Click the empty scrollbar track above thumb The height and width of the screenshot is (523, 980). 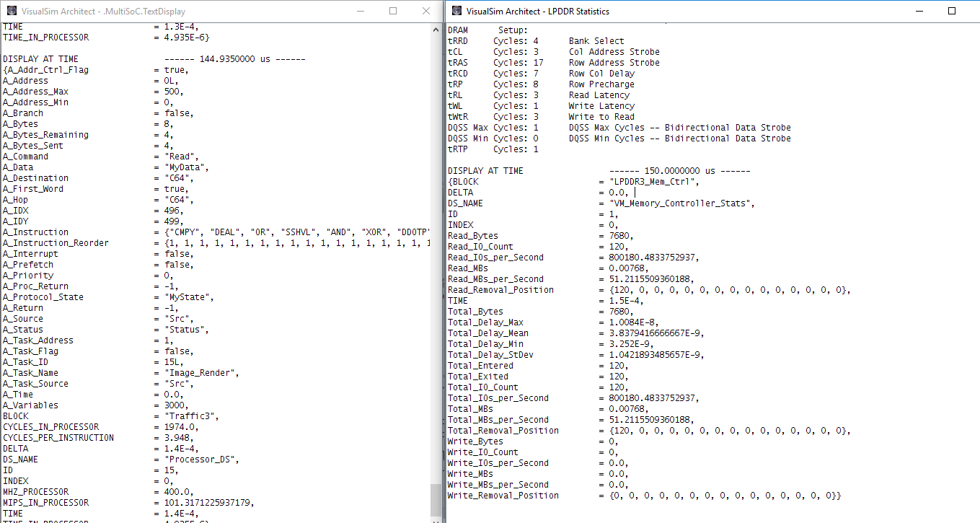[x=436, y=252]
